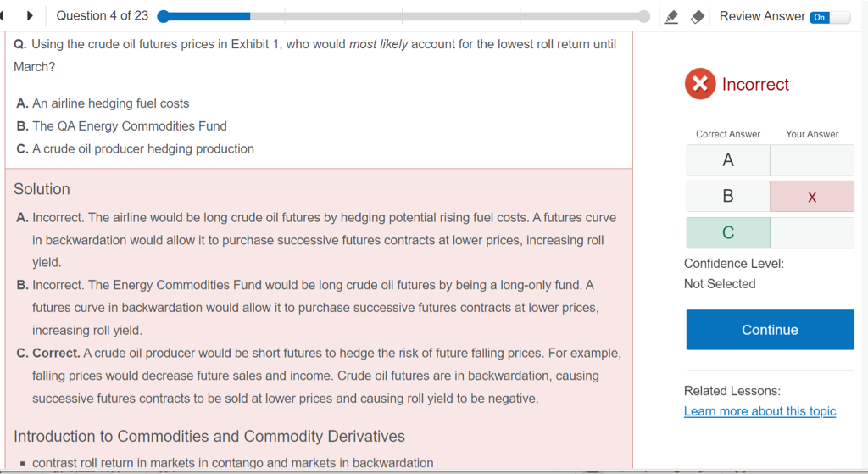Click the Solution heading
This screenshot has width=868, height=474.
click(x=42, y=189)
